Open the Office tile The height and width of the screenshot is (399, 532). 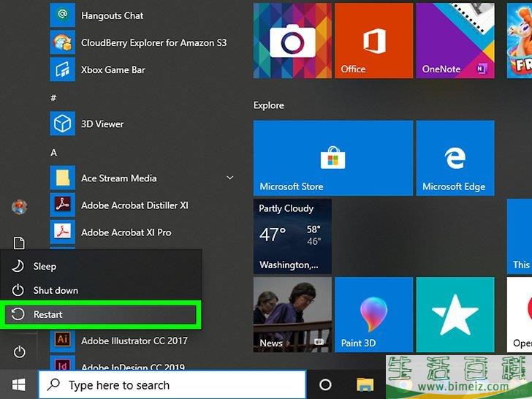coord(373,40)
